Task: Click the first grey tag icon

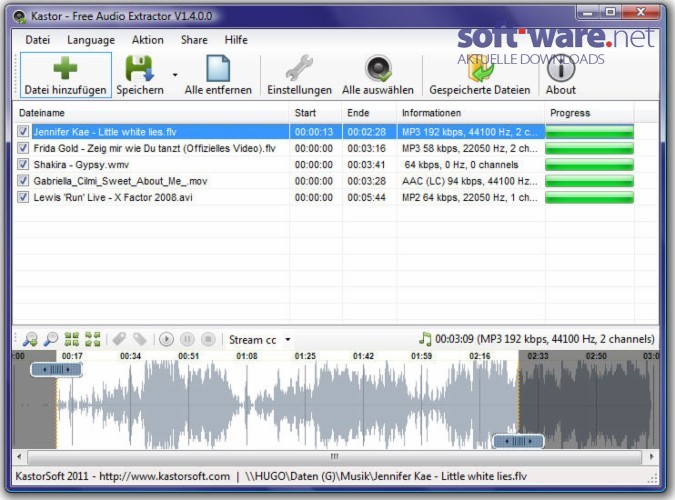Action: (x=119, y=339)
